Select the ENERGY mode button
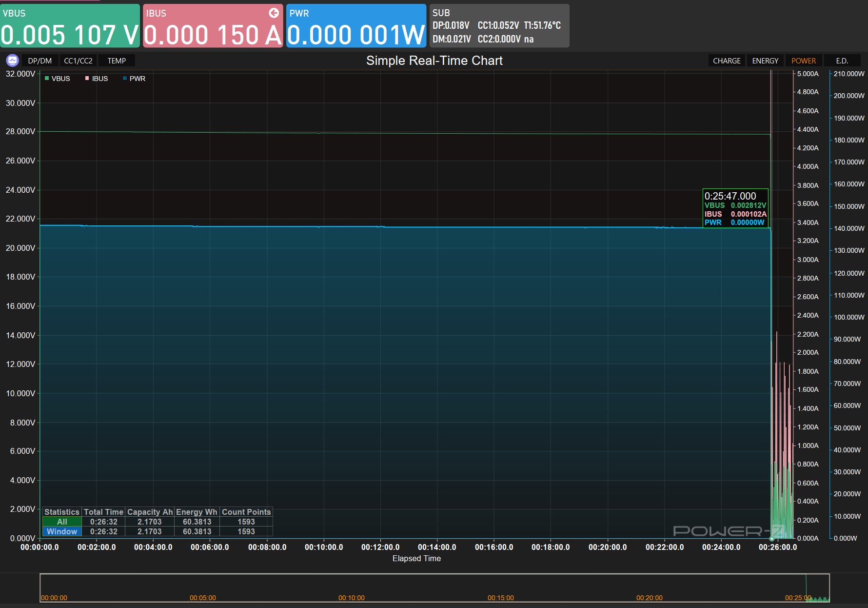The width and height of the screenshot is (868, 608). tap(765, 61)
